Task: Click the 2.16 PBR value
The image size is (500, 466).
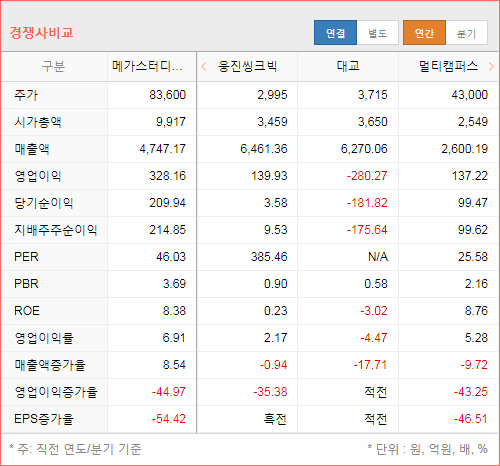Action: click(x=476, y=284)
